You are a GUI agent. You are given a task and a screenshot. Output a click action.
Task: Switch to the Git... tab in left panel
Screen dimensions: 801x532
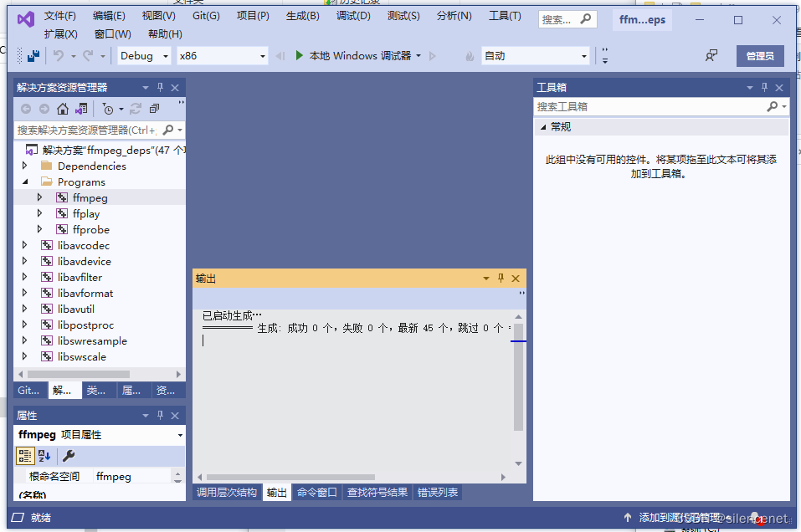[28, 390]
